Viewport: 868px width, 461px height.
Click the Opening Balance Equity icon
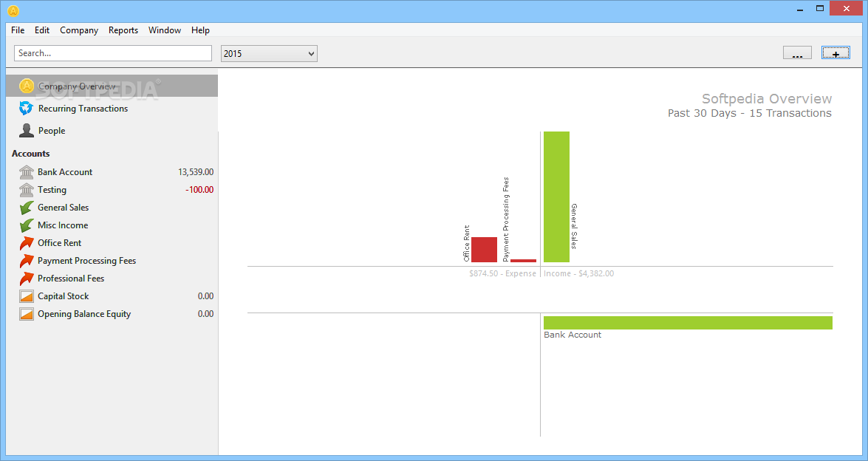click(x=27, y=314)
